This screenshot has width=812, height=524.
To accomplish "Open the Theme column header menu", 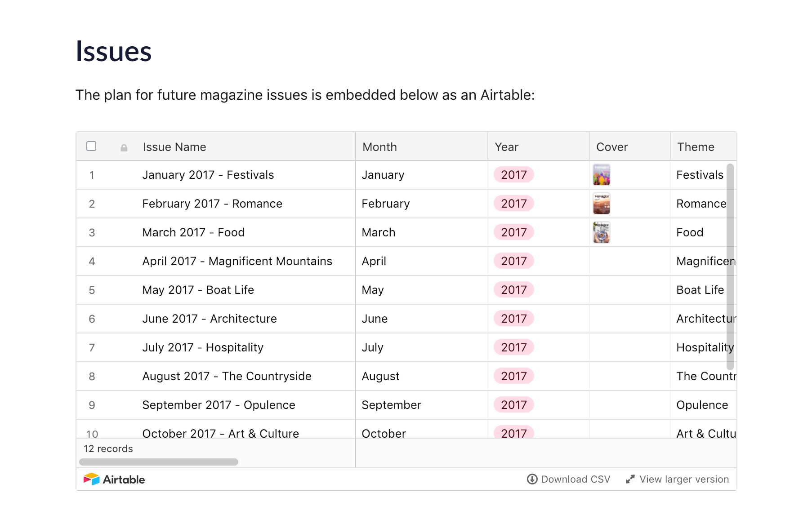I will pyautogui.click(x=695, y=147).
